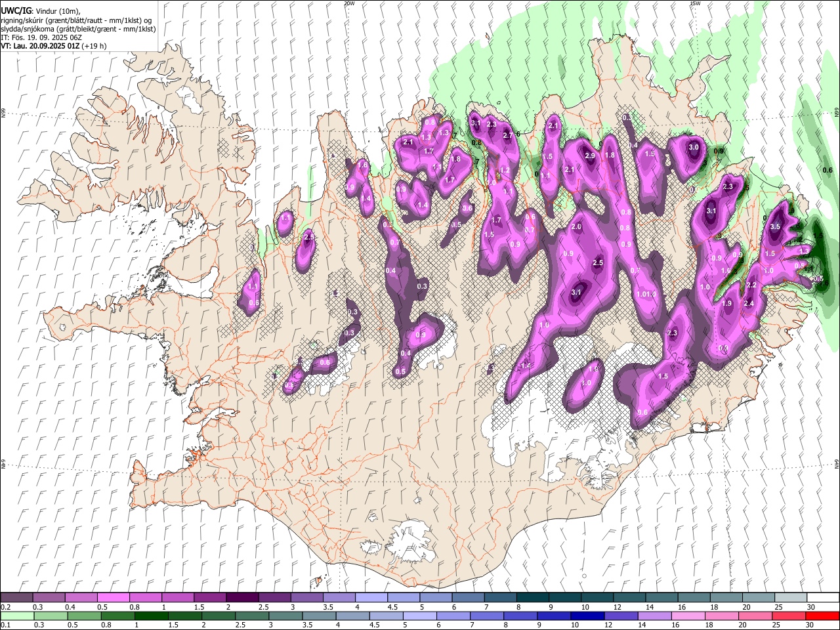
Task: Click the 0.2 label under the upper legend
Action: [5, 607]
